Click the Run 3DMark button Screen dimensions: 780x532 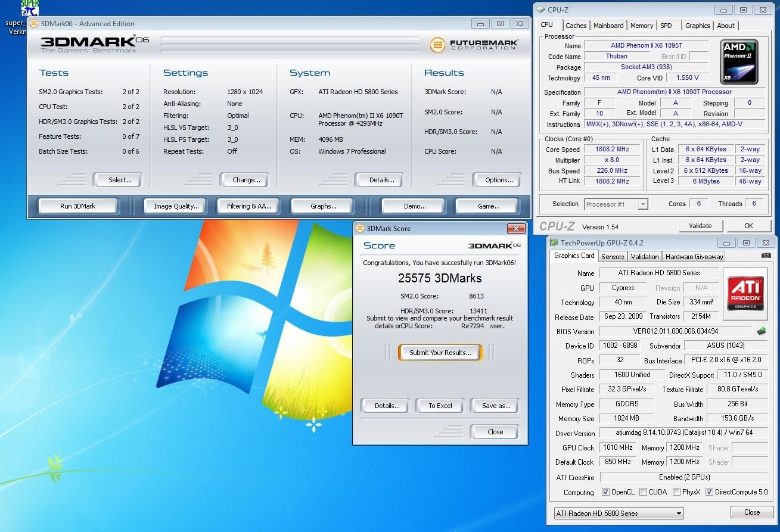[77, 206]
